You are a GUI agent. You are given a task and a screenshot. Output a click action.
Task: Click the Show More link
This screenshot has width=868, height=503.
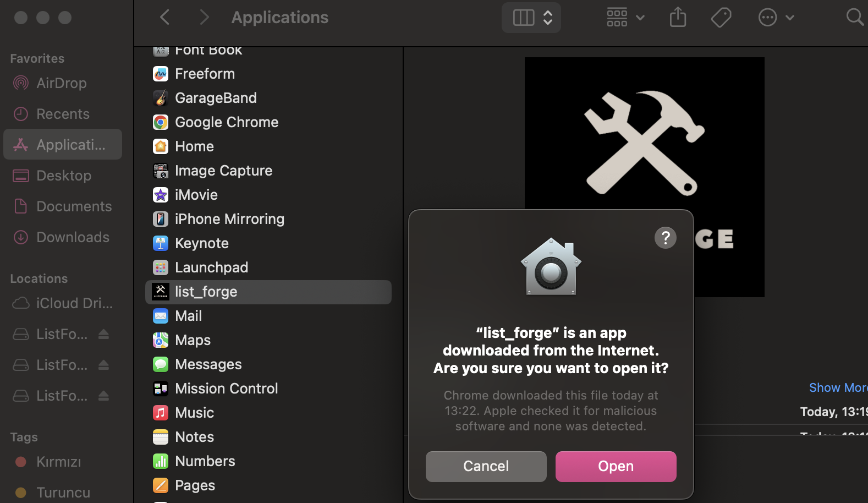tap(838, 387)
